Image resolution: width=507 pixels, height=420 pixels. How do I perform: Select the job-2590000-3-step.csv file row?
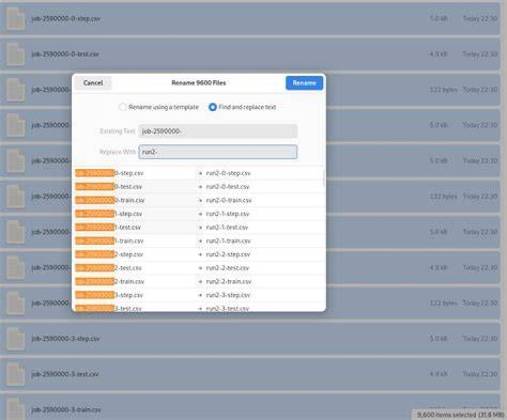tap(250, 338)
